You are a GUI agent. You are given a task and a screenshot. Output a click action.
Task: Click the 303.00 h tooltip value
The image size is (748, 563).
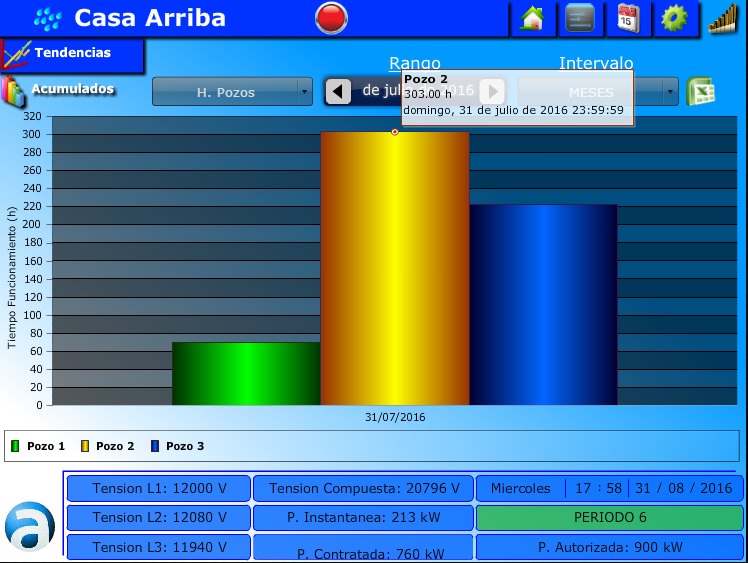pyautogui.click(x=427, y=94)
